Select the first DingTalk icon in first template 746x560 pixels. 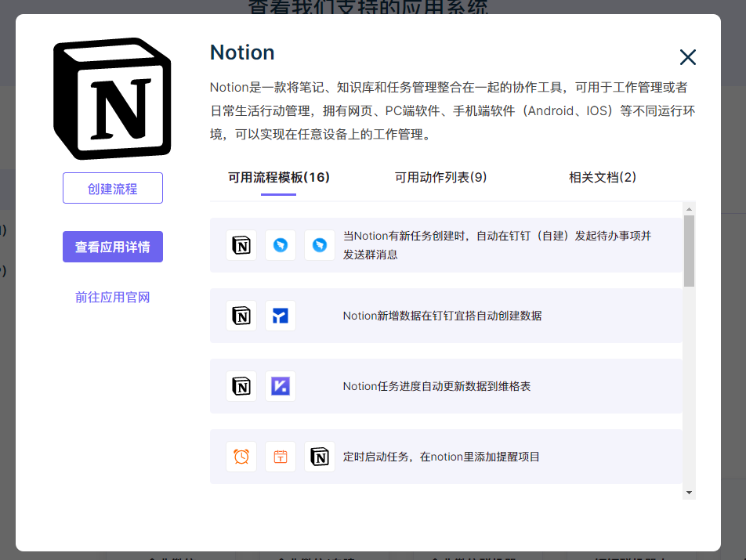280,244
